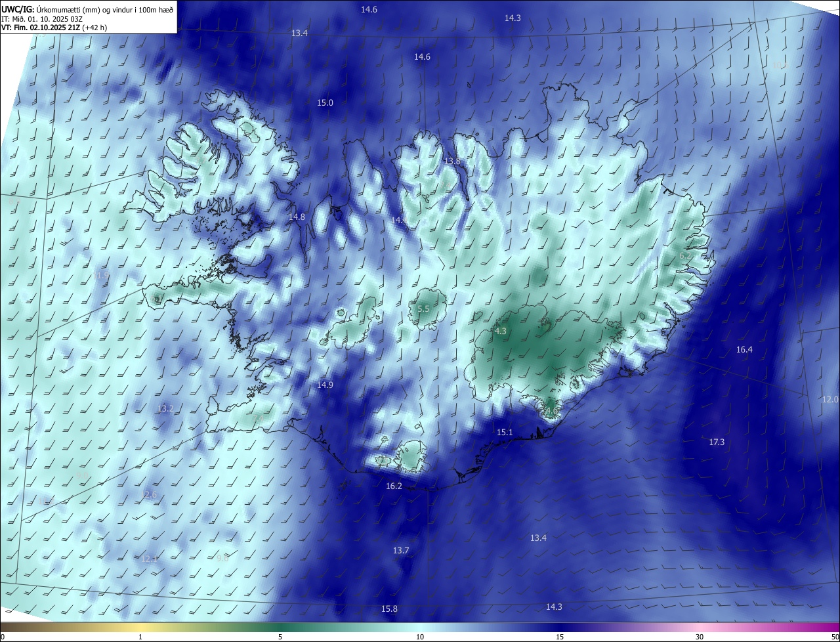This screenshot has width=840, height=642.
Task: Click the 15.1 value label
Action: point(505,432)
